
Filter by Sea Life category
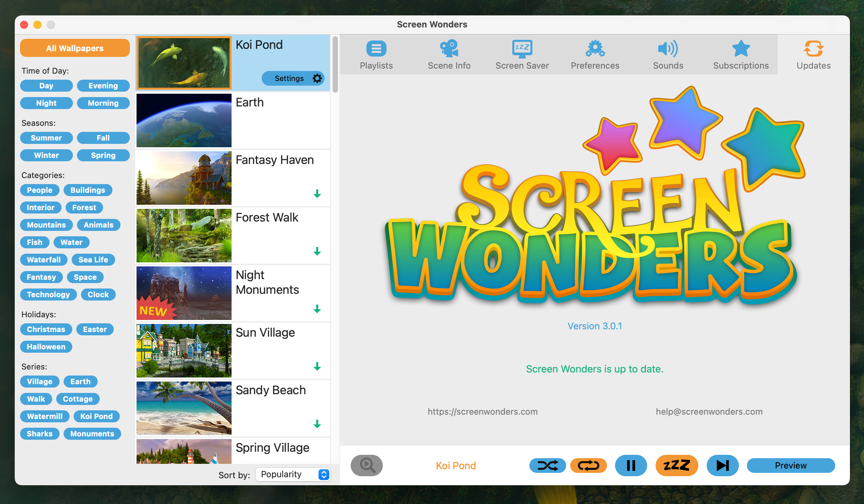pos(93,260)
